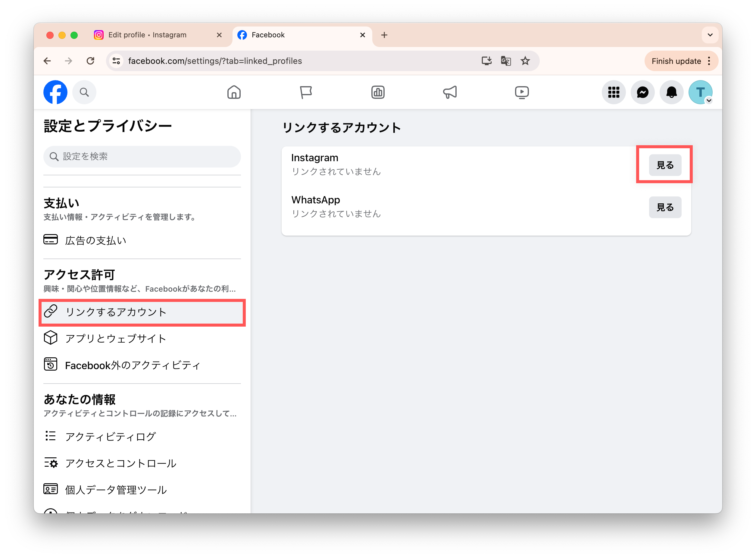The height and width of the screenshot is (558, 756).
Task: Open アクティビティログ in the sidebar
Action: tap(142, 436)
